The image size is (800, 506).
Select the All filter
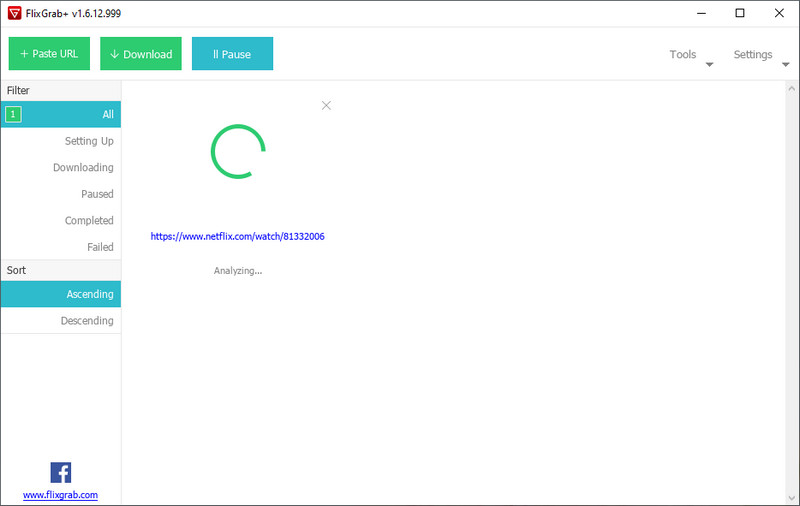coord(61,114)
